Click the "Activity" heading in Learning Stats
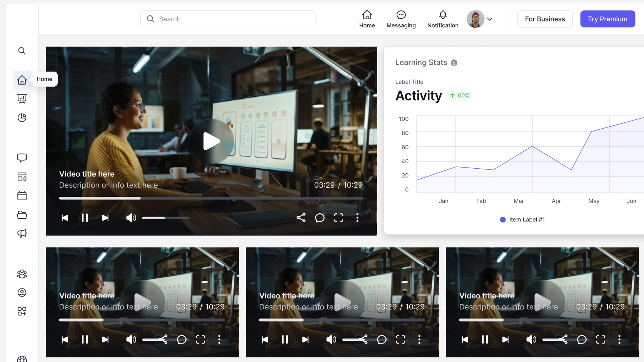The height and width of the screenshot is (362, 644). pos(419,96)
